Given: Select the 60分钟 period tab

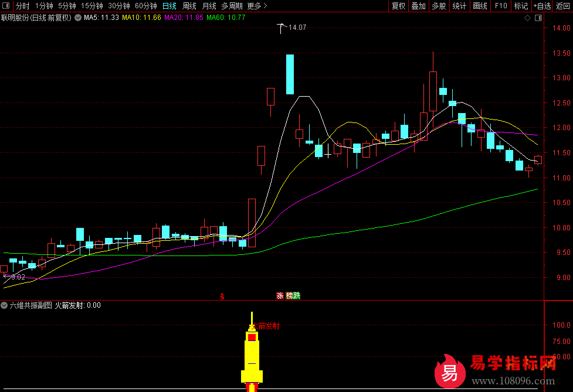Looking at the screenshot, I should (145, 6).
